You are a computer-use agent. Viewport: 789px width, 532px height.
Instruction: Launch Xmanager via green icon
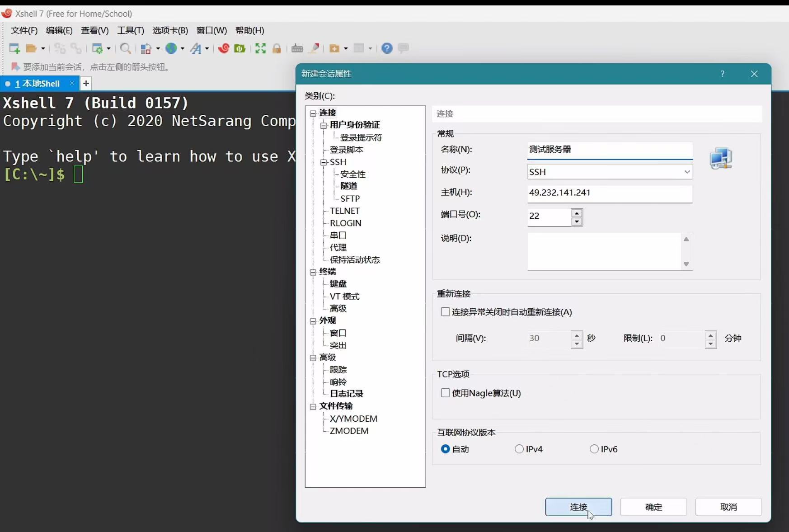click(240, 48)
